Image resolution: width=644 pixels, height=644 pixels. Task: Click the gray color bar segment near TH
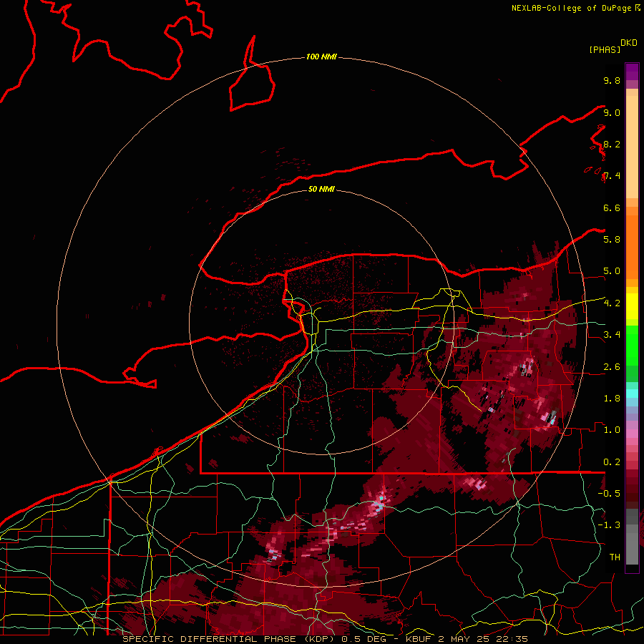click(x=632, y=550)
